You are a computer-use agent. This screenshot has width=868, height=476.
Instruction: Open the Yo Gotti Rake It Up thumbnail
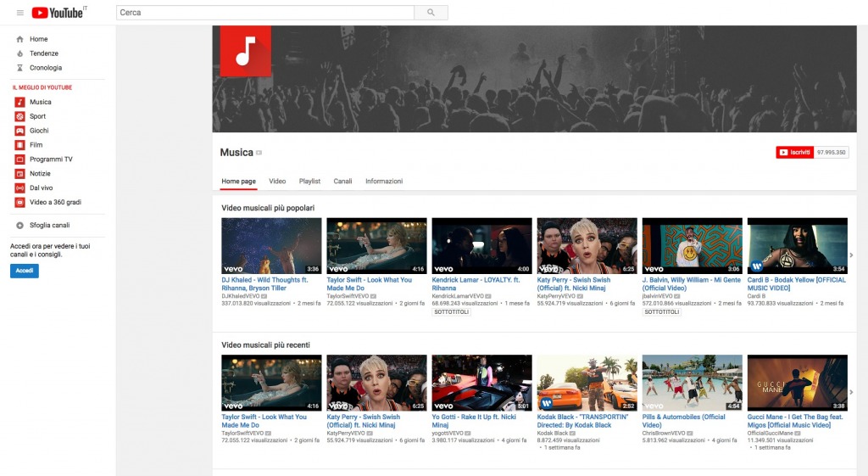click(481, 383)
